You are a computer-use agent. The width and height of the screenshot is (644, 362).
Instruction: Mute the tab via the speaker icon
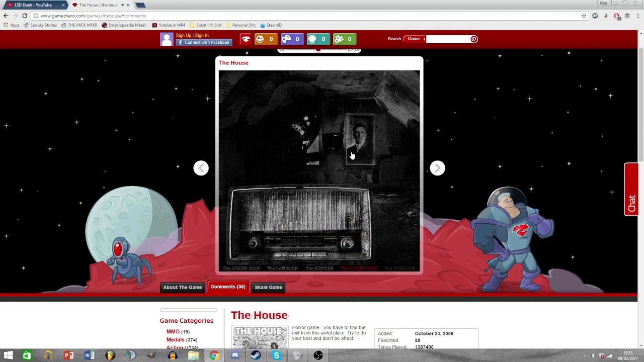(123, 5)
